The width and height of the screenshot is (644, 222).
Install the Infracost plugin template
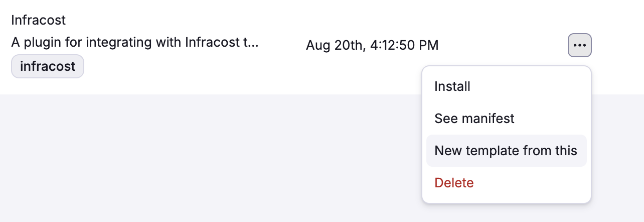(x=452, y=86)
